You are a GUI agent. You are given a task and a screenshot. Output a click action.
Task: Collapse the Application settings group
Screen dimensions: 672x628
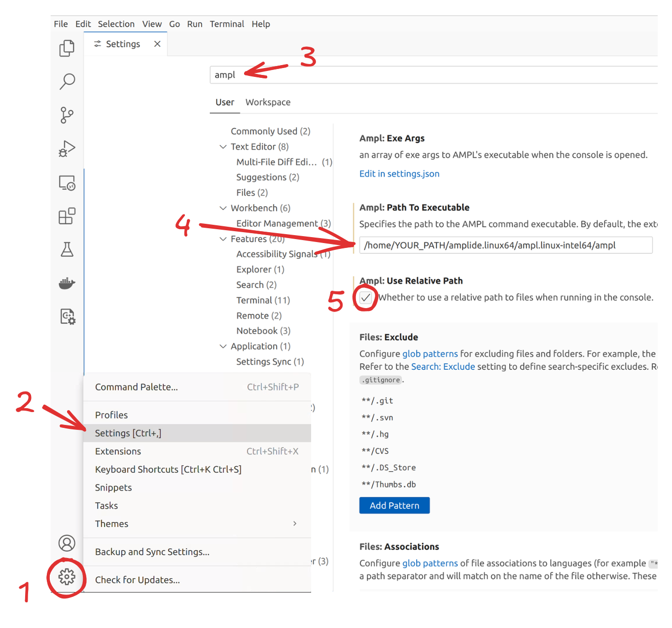coord(223,347)
